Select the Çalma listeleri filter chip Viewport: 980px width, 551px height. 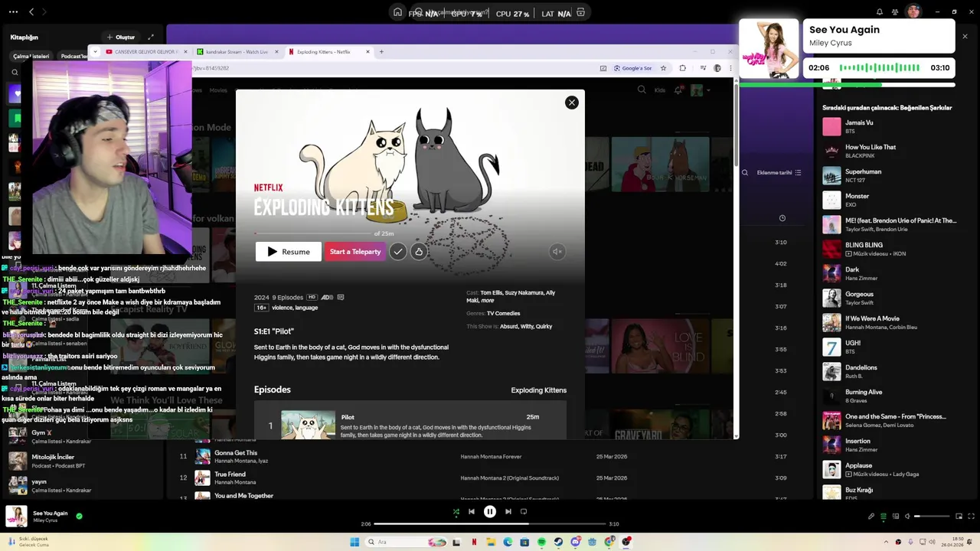[x=31, y=57]
